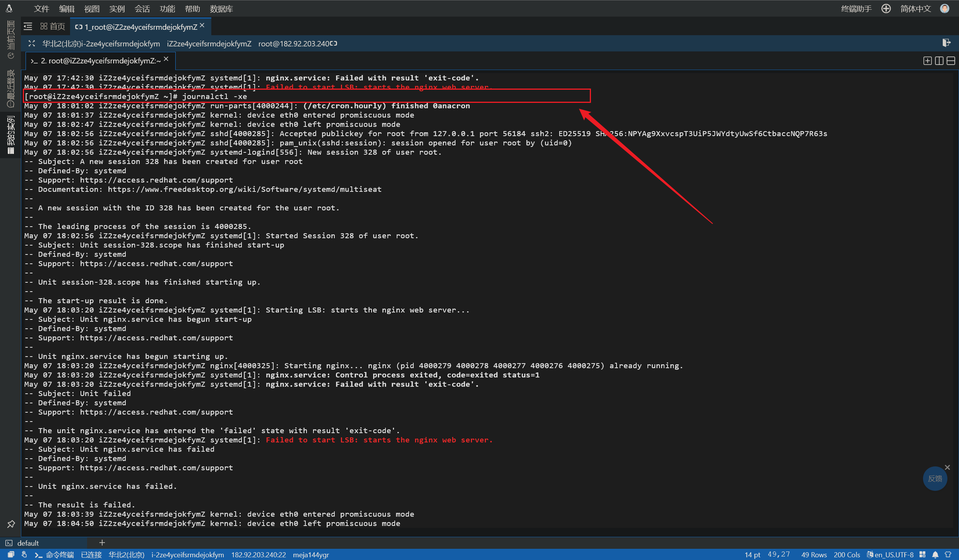Click the root@182.92.203.240 connection label
Image resolution: width=959 pixels, height=560 pixels.
pos(294,44)
